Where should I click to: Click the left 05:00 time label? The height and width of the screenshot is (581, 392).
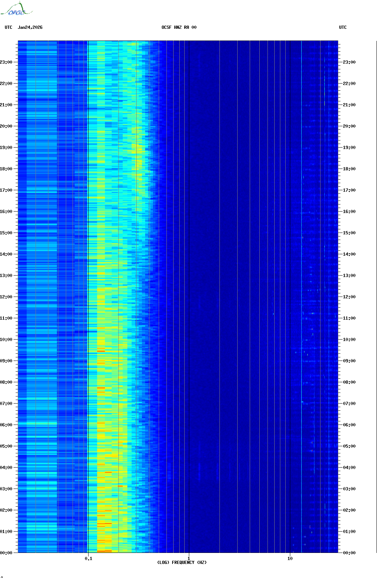6,446
